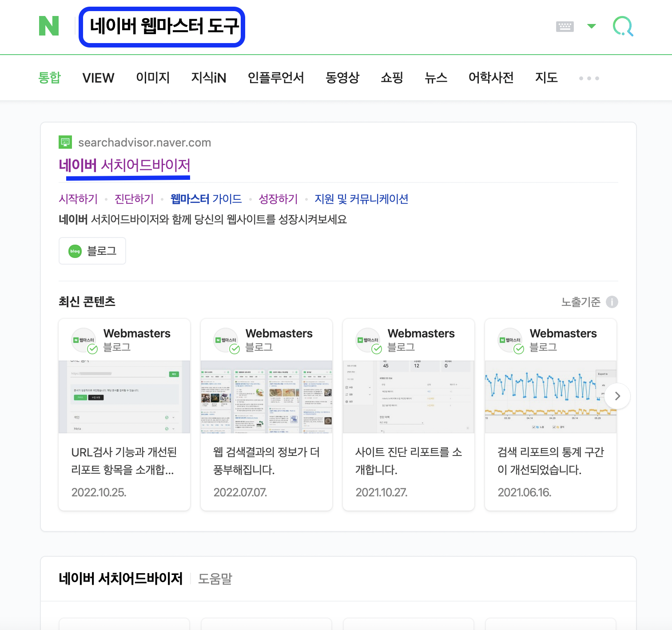Click the date 2021.10.27.
672x630 pixels.
[x=382, y=492]
